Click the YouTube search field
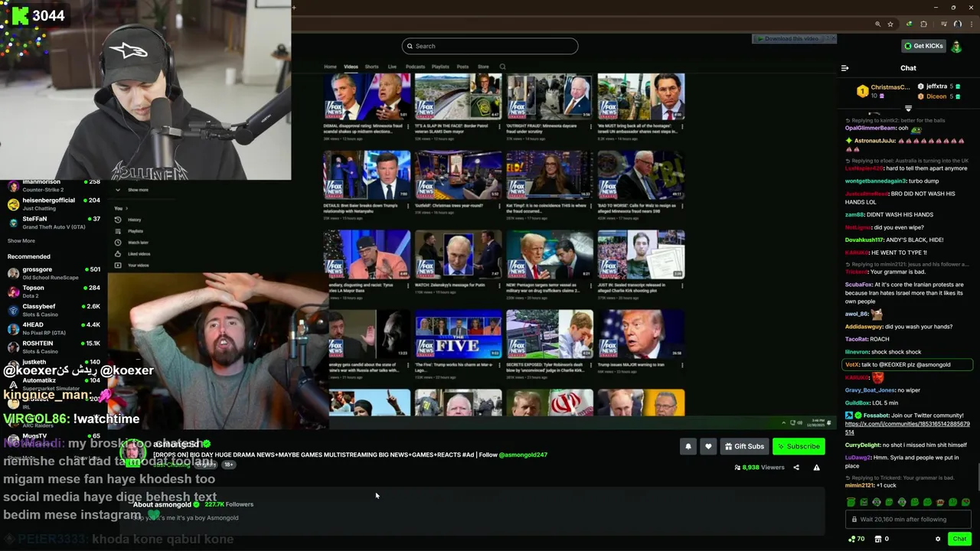The width and height of the screenshot is (980, 551). pyautogui.click(x=490, y=46)
